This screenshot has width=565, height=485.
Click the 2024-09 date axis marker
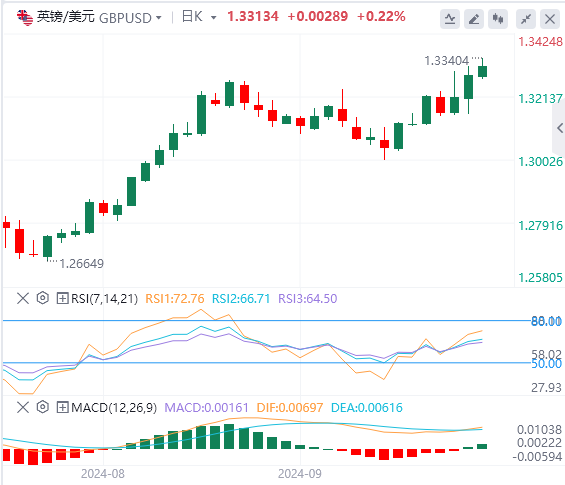pos(300,473)
